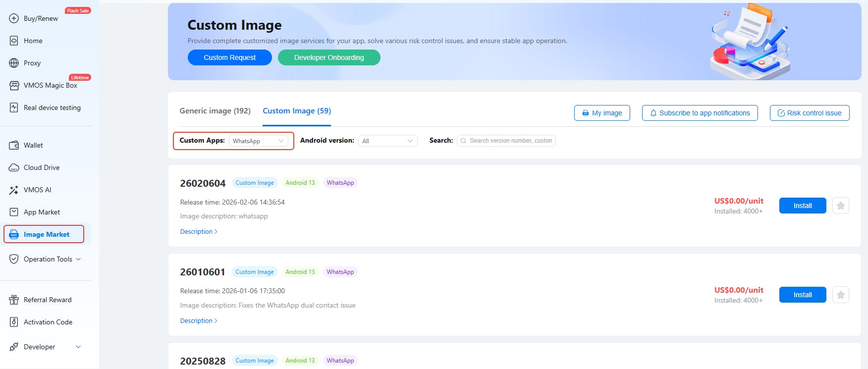Image resolution: width=868 pixels, height=369 pixels.
Task: Click the Home sidebar icon
Action: coord(14,41)
